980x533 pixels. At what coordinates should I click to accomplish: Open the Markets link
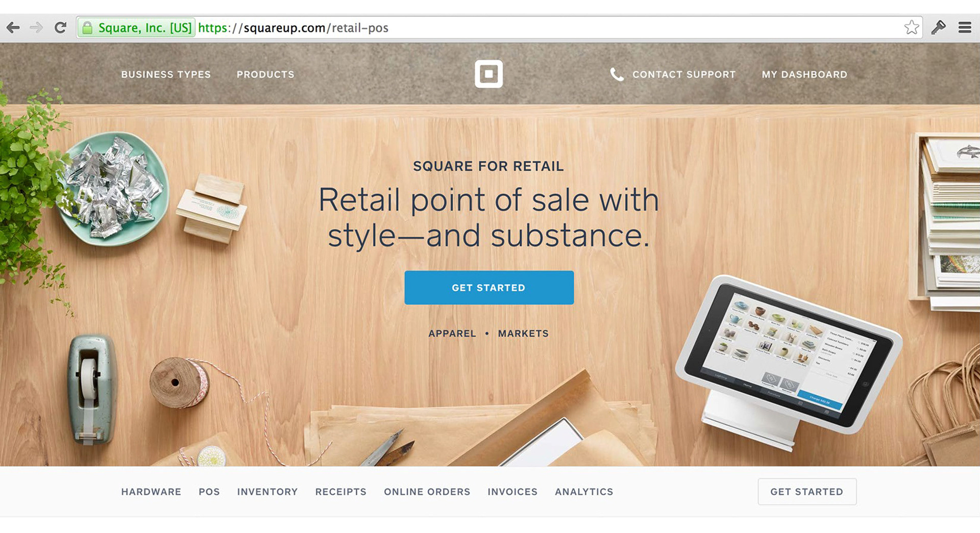(x=523, y=334)
